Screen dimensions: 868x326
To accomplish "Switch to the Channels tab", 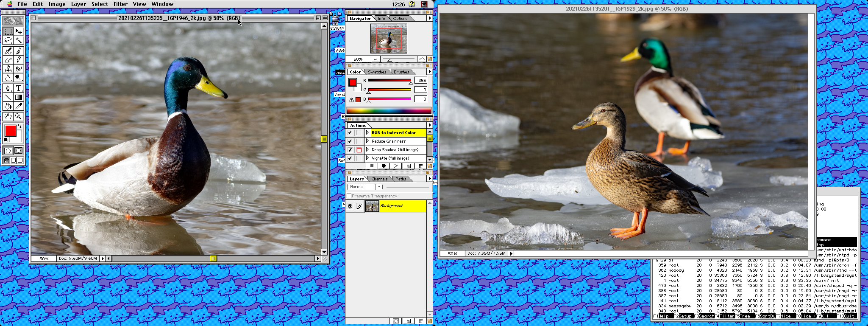I will 379,179.
